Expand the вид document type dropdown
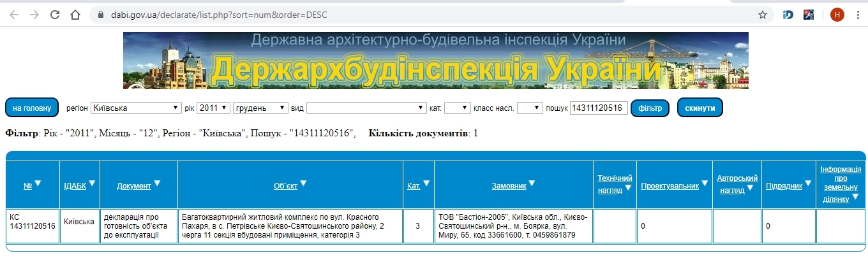This screenshot has height=258, width=868. 366,108
